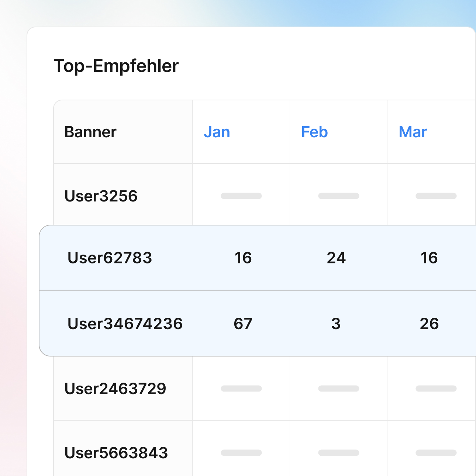The image size is (476, 476).
Task: Click Feb value 24 for User62783
Action: [x=336, y=258]
